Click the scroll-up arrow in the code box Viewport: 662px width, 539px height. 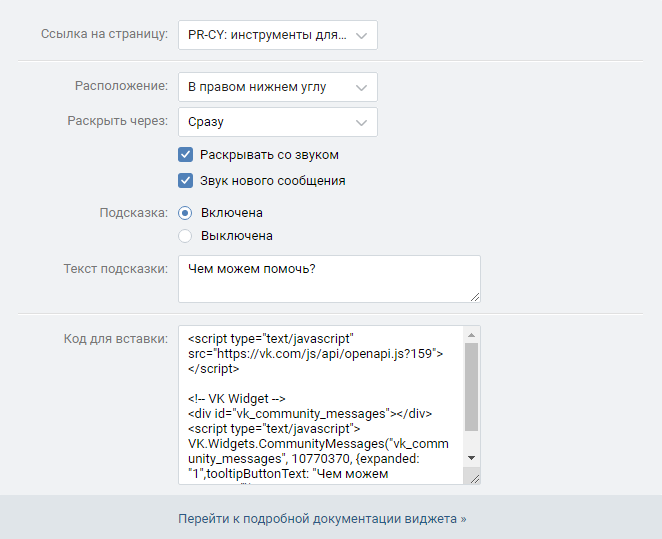click(472, 334)
